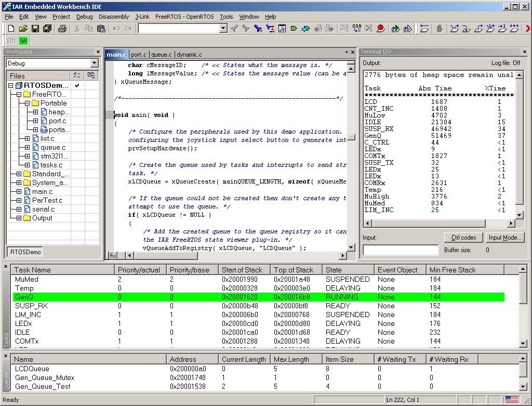The image size is (532, 406).
Task: Expand the Standard_ folder node
Action: [x=19, y=174]
